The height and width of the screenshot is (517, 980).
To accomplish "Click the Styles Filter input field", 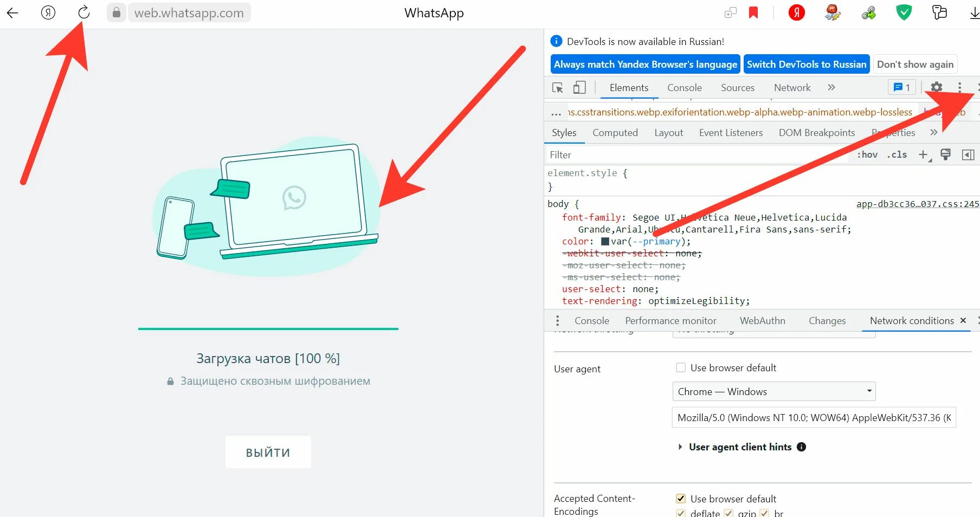I will (697, 155).
